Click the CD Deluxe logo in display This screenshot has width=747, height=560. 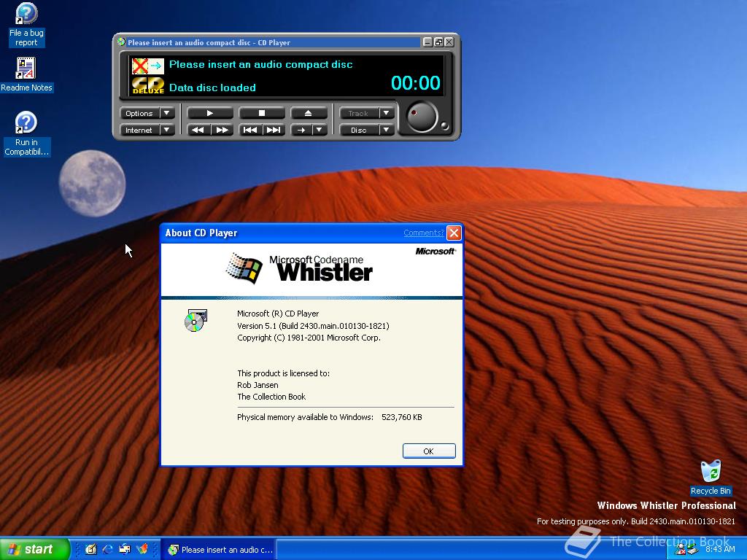(x=147, y=86)
